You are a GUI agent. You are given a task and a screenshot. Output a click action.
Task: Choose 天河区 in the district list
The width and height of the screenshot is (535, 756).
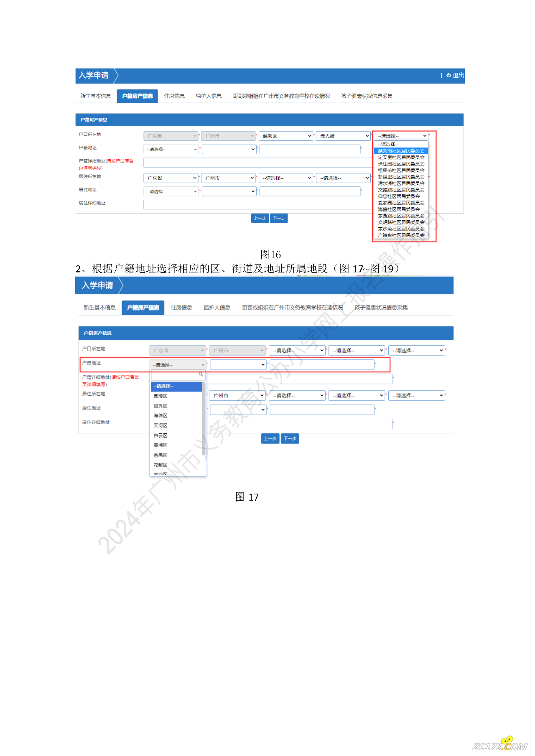pos(176,426)
